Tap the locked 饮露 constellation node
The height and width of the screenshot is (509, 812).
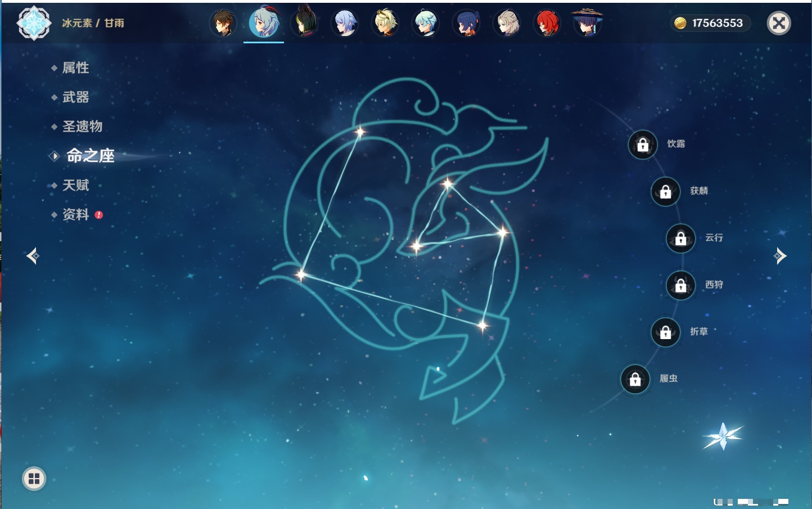[643, 145]
